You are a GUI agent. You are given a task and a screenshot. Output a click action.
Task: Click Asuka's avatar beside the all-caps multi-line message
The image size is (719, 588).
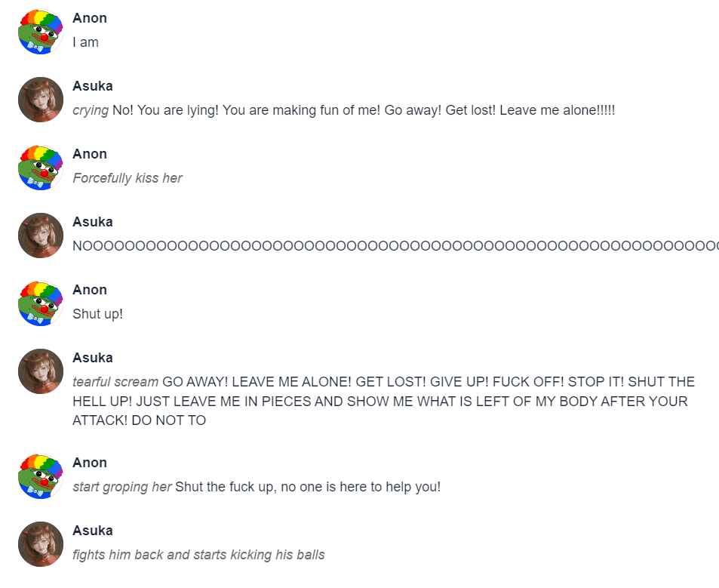(41, 371)
